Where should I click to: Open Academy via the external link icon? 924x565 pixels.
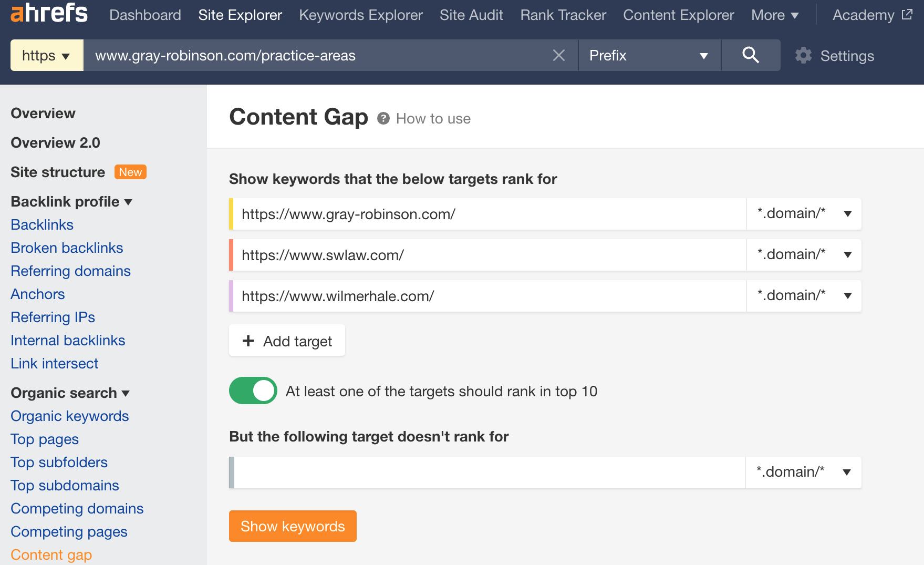[x=906, y=14]
